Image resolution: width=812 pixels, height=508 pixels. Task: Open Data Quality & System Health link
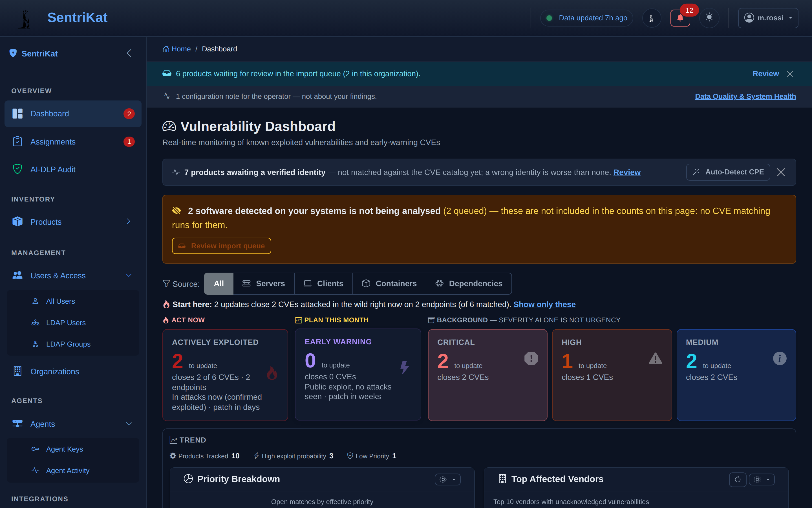pyautogui.click(x=745, y=97)
